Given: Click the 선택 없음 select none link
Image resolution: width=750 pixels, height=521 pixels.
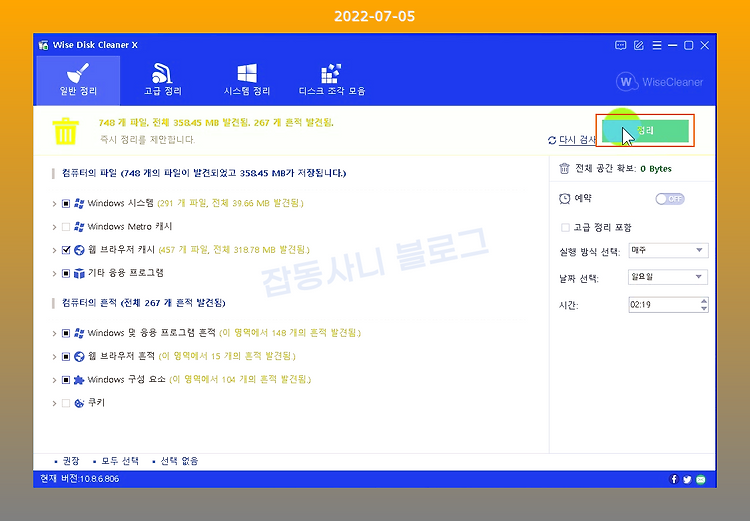Looking at the screenshot, I should pyautogui.click(x=179, y=461).
